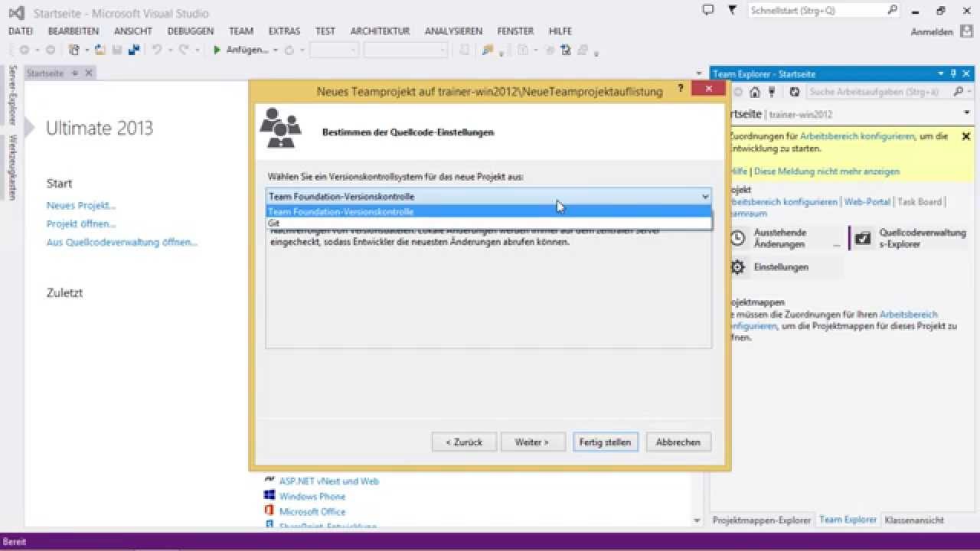This screenshot has height=551, width=980.
Task: Focus the Schnellstart search field
Action: tap(816, 10)
